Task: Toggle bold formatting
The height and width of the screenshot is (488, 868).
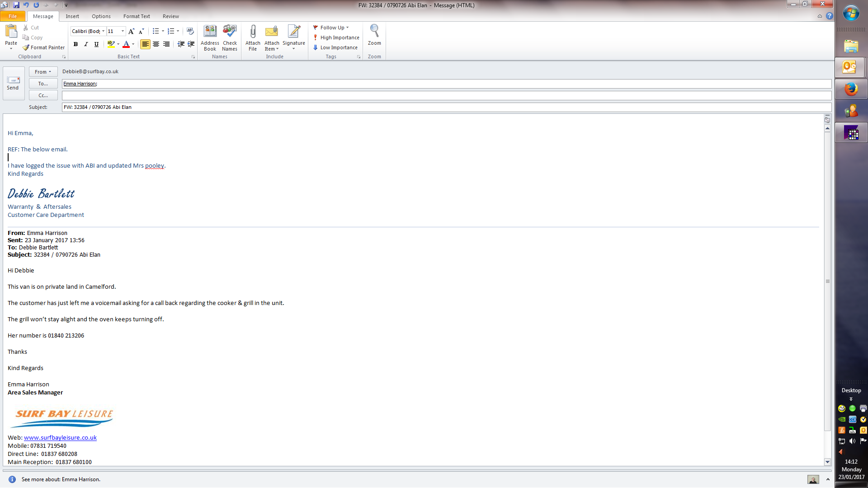Action: (x=75, y=44)
